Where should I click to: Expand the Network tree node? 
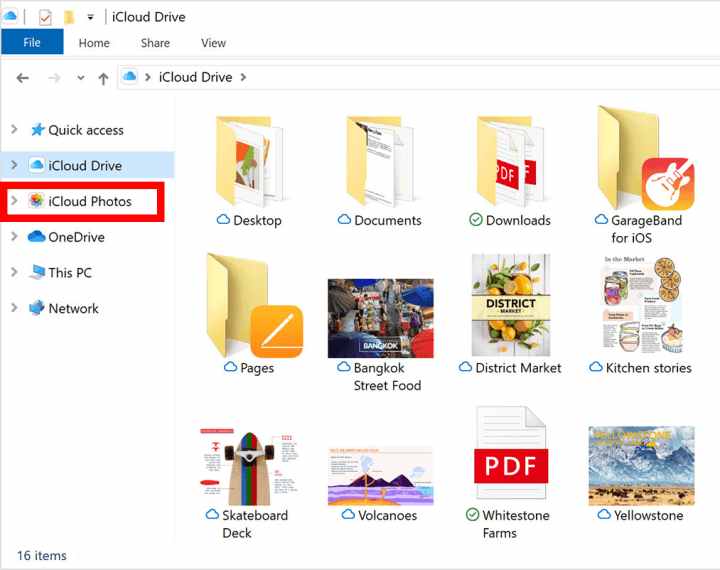point(14,308)
